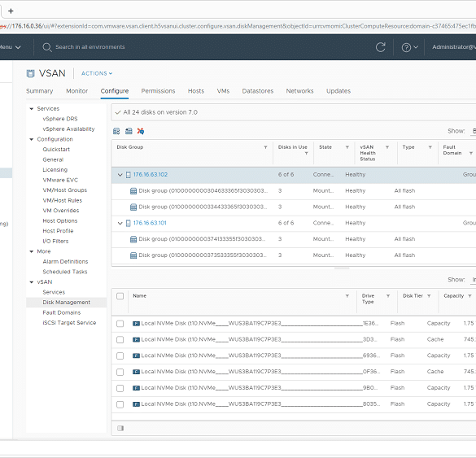Click the Name column filter icon
476x458 pixels.
pos(347,296)
